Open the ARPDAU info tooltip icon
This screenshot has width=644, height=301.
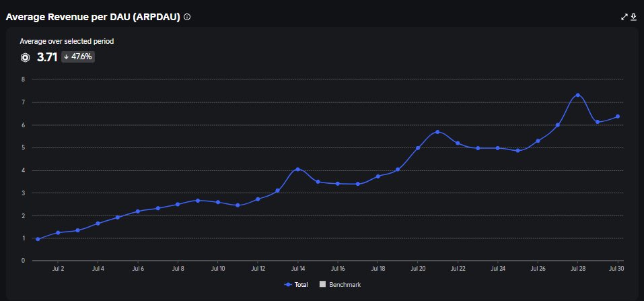coord(187,17)
